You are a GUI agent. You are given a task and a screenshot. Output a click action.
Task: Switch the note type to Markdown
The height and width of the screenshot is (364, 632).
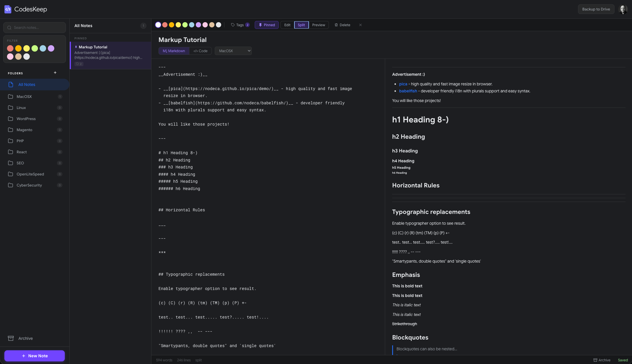coord(174,51)
